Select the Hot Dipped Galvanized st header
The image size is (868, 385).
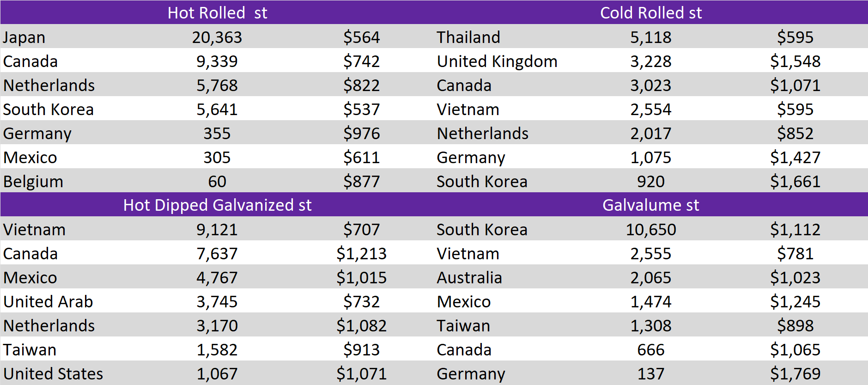pyautogui.click(x=217, y=205)
